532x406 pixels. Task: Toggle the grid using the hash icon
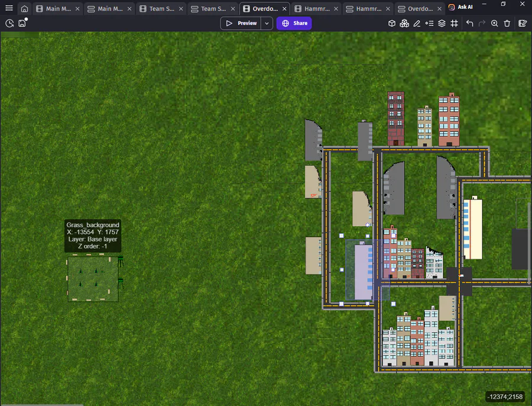pos(454,23)
